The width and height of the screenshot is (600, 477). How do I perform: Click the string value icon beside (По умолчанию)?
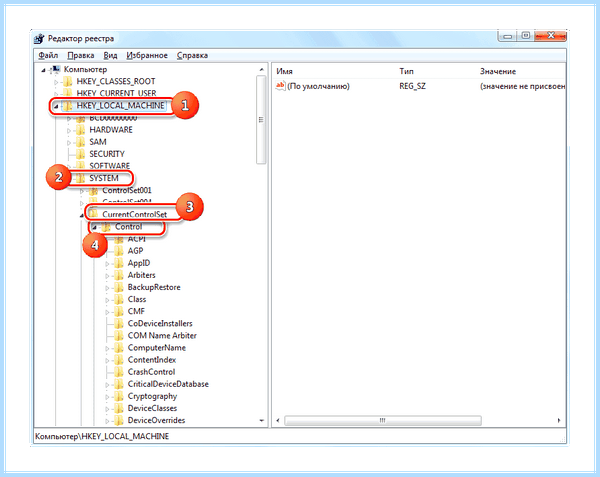tap(280, 86)
